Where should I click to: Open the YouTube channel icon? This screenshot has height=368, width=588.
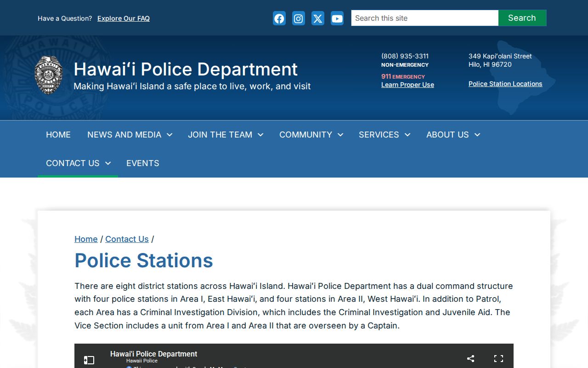tap(337, 18)
